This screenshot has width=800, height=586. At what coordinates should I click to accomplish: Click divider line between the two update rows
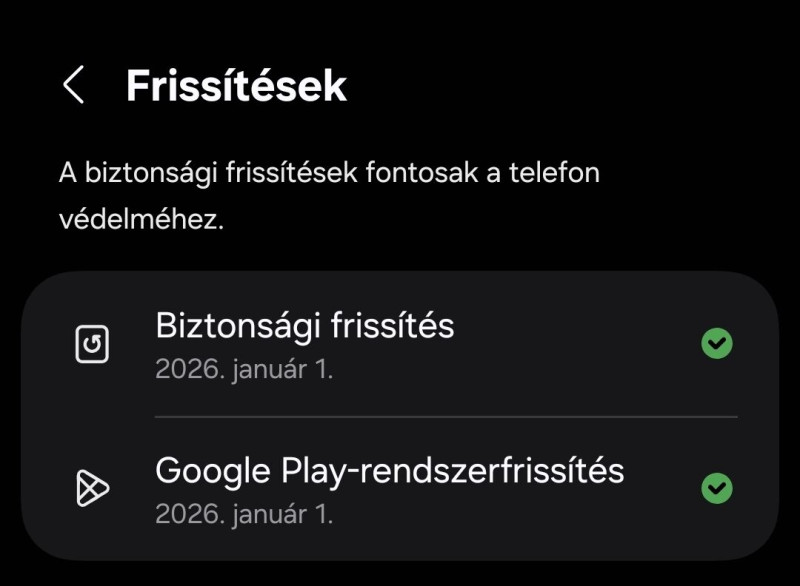446,416
